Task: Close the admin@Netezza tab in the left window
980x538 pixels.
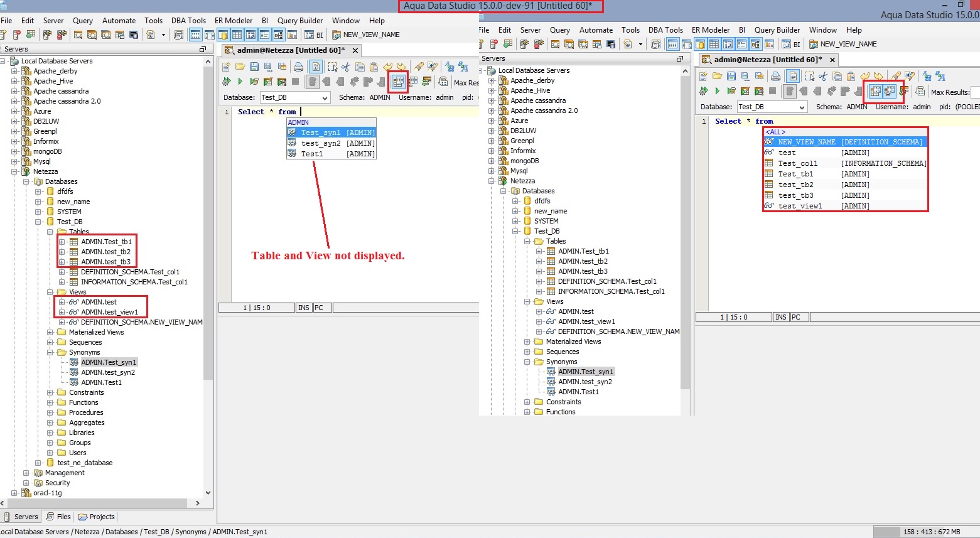Action: point(355,50)
